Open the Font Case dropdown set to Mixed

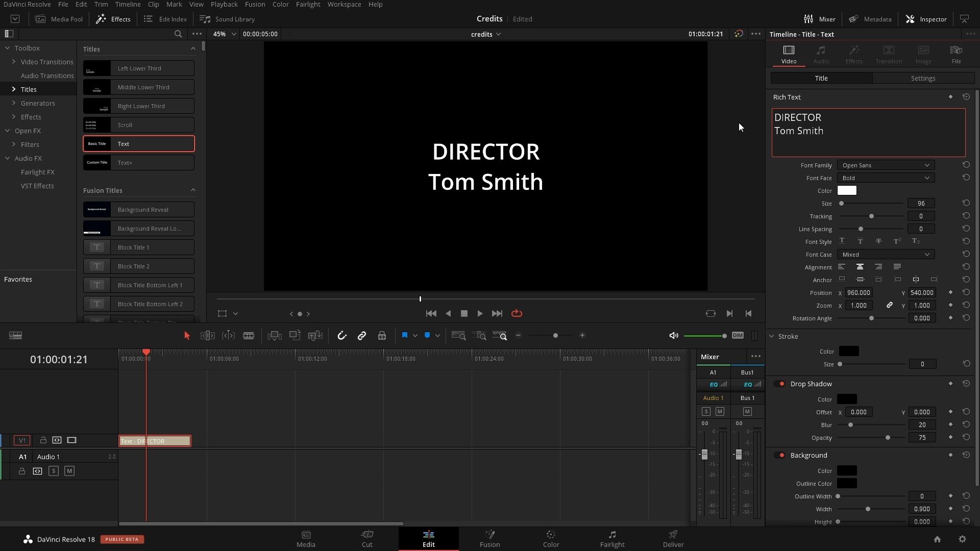[886, 254]
